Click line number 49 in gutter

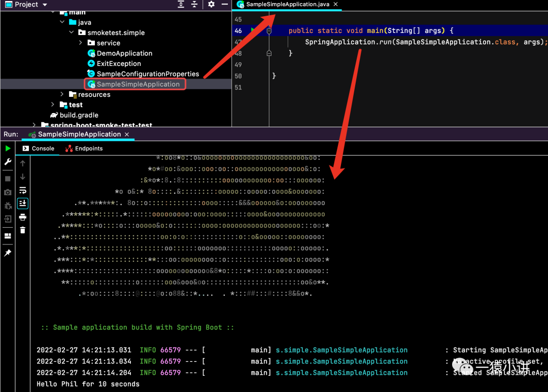point(238,64)
